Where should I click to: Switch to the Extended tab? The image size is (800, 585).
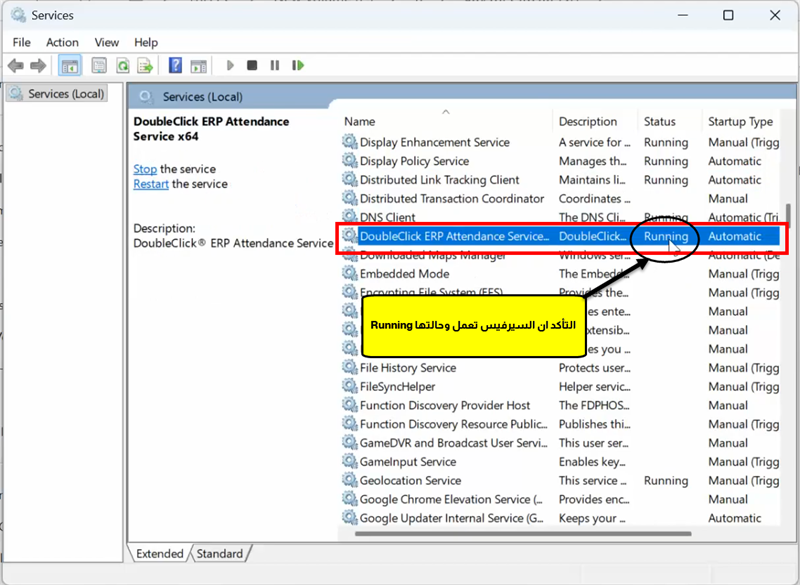[160, 554]
